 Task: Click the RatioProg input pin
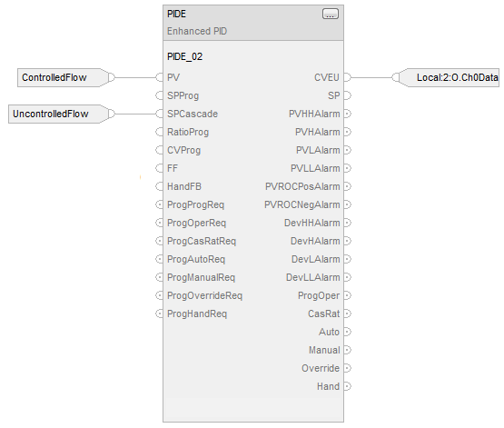click(x=160, y=132)
